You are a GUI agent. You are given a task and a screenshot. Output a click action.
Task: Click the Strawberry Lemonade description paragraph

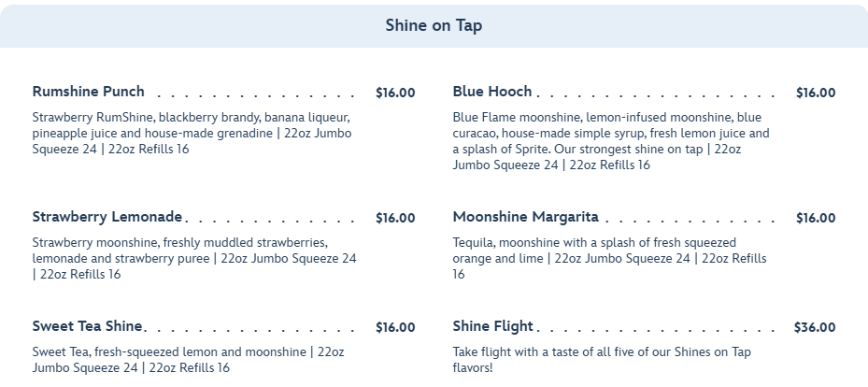click(x=193, y=258)
